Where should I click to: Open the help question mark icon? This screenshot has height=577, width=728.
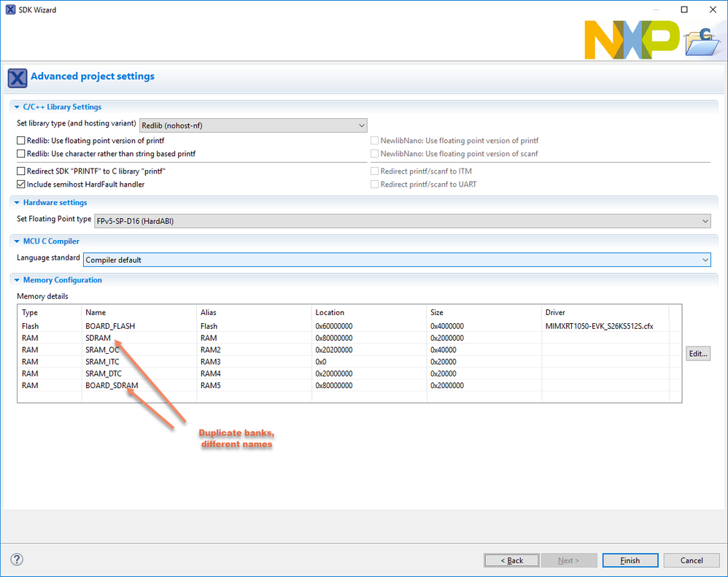pyautogui.click(x=17, y=559)
